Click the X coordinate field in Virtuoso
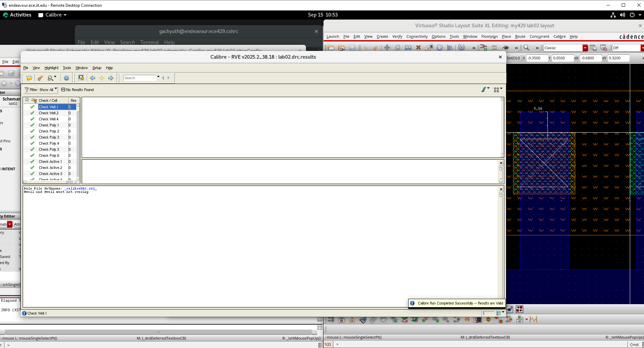This screenshot has height=348, width=644. pos(537,58)
